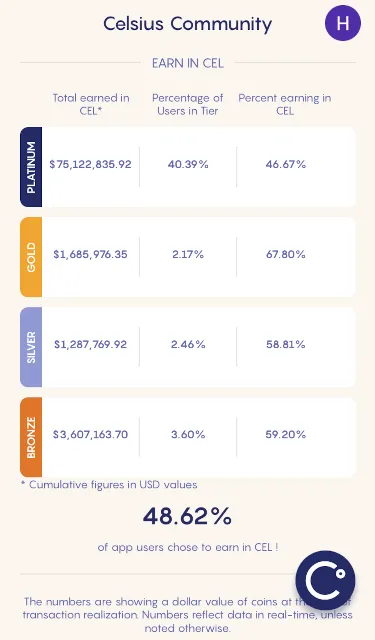Tap the floating Celsius logo button
This screenshot has height=640, width=375.
326,580
